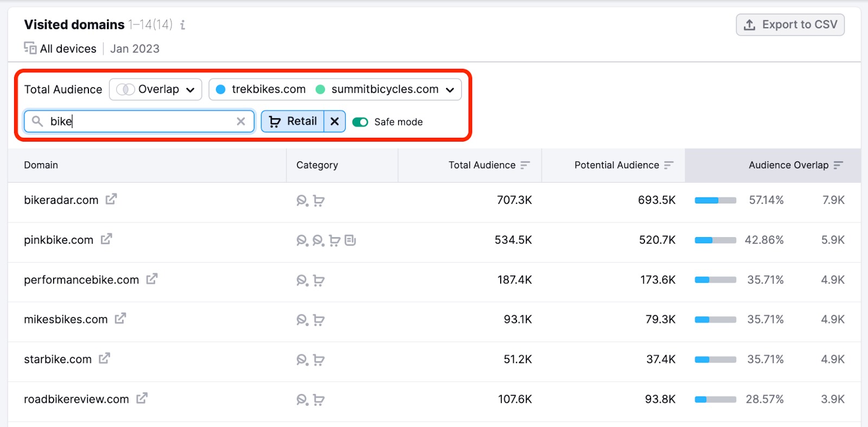Click the 707.3K total audience value

coord(514,200)
